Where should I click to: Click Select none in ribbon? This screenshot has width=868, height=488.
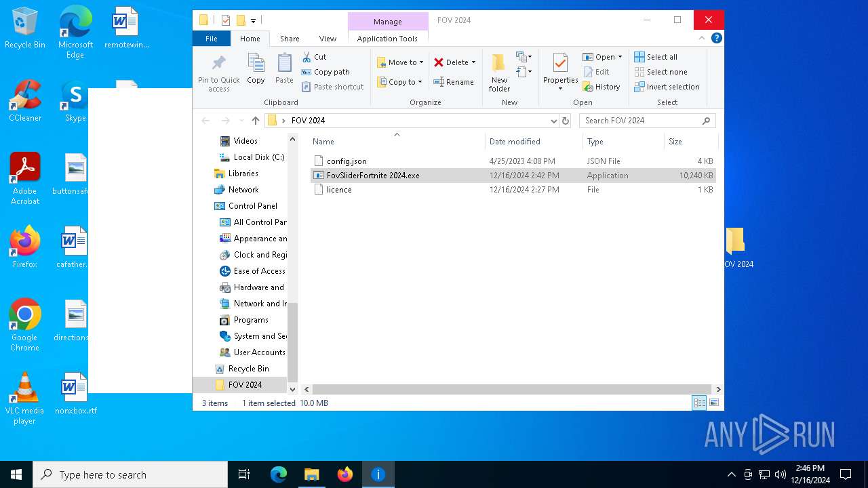(661, 72)
